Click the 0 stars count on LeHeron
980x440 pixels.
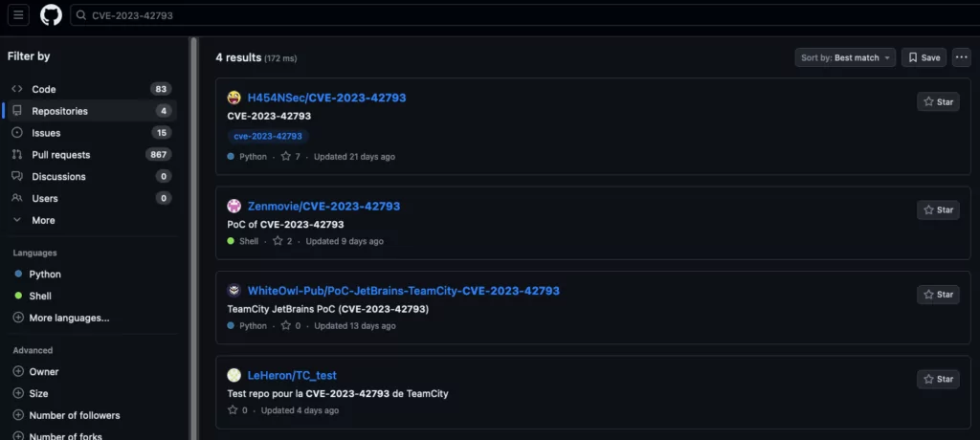[237, 410]
